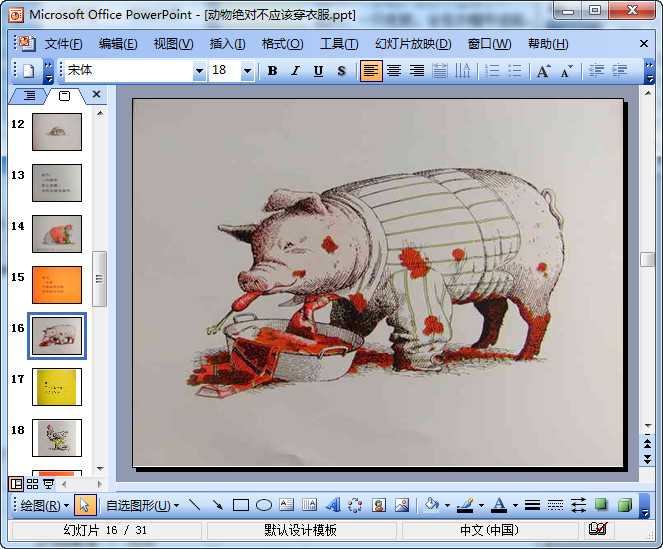Image resolution: width=663 pixels, height=549 pixels.
Task: Open the 自选图形(U) AutoShapes menu
Action: (142, 505)
